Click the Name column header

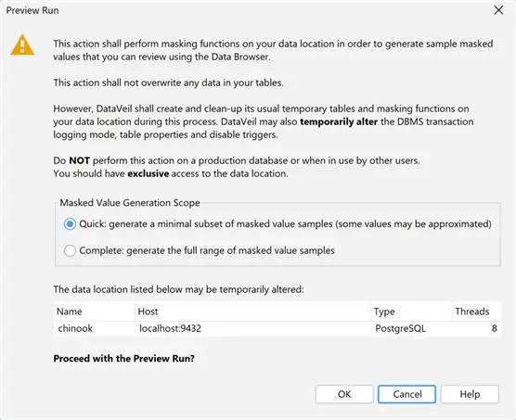[x=95, y=312]
